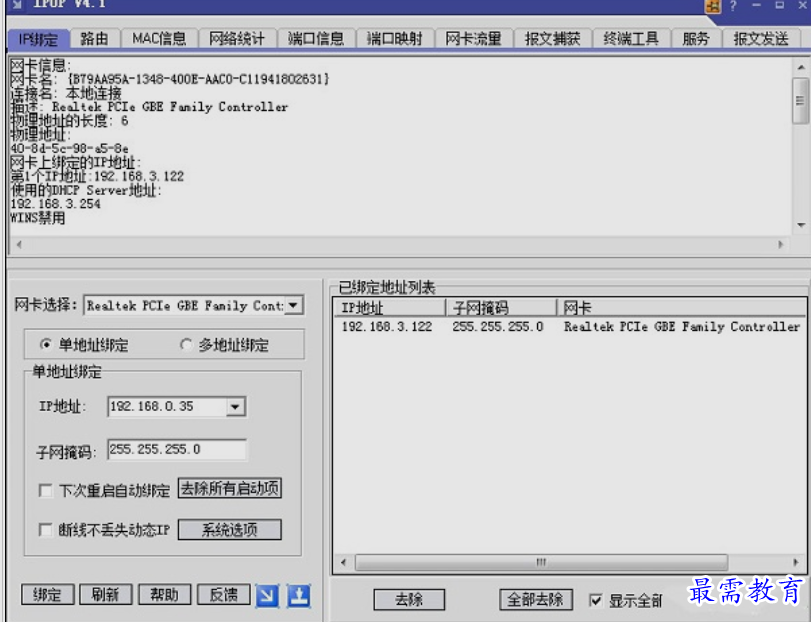Click the question mark help icon
Screen dimensions: 811x622
pyautogui.click(x=733, y=6)
